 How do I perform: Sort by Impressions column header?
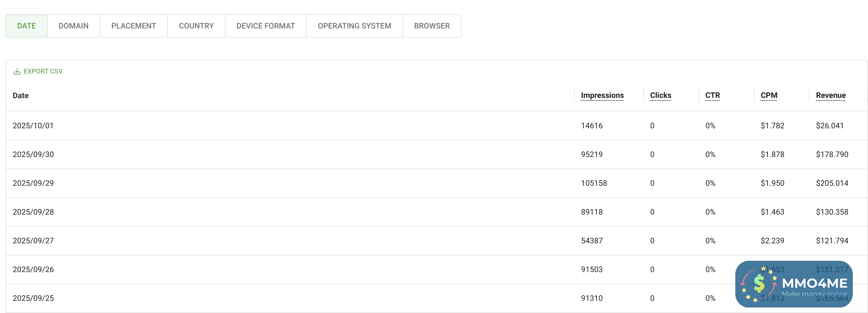click(x=602, y=95)
